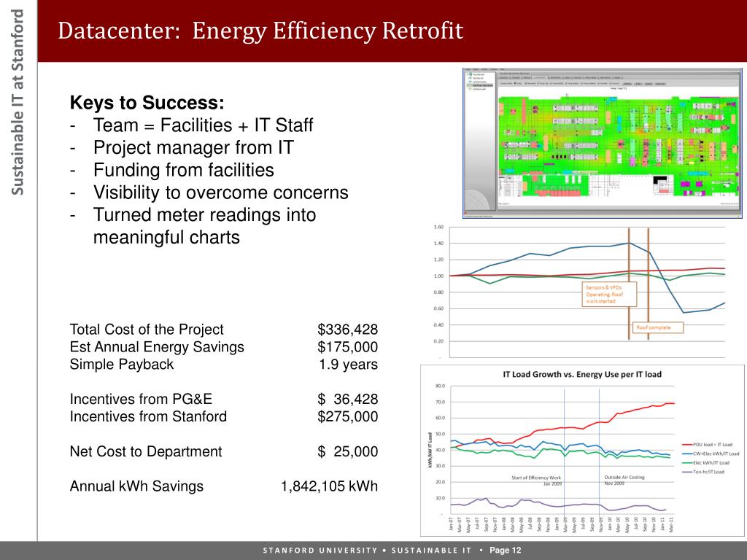
Task: Select the bullet Project manager from IT
Action: pos(193,147)
